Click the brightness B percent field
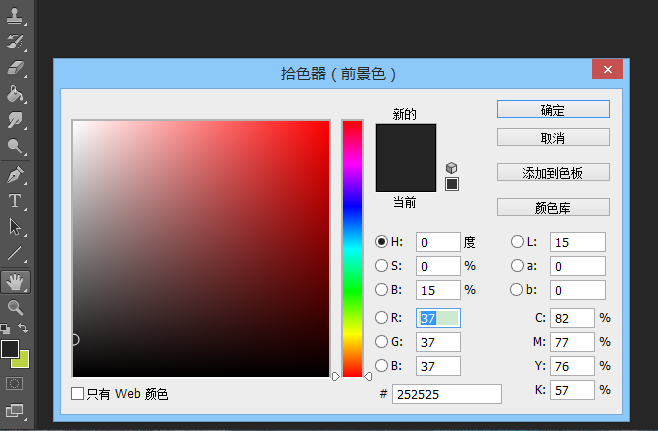 pyautogui.click(x=438, y=290)
